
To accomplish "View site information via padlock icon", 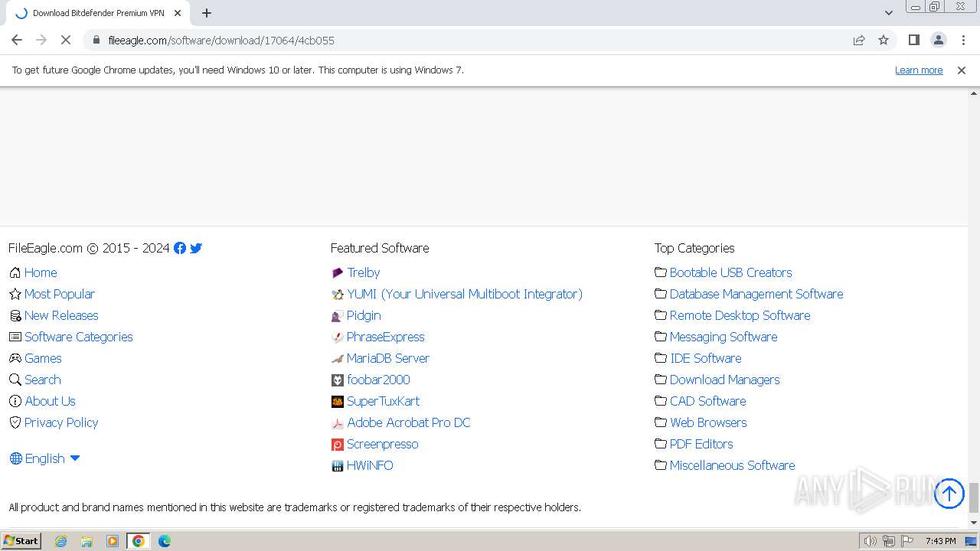I will (x=96, y=40).
